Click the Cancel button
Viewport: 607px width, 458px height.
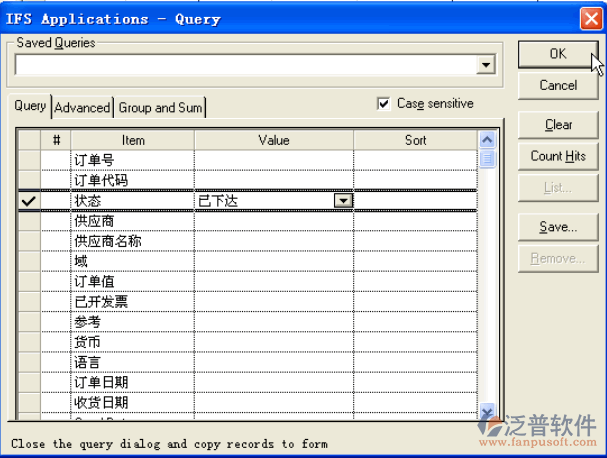pyautogui.click(x=558, y=85)
